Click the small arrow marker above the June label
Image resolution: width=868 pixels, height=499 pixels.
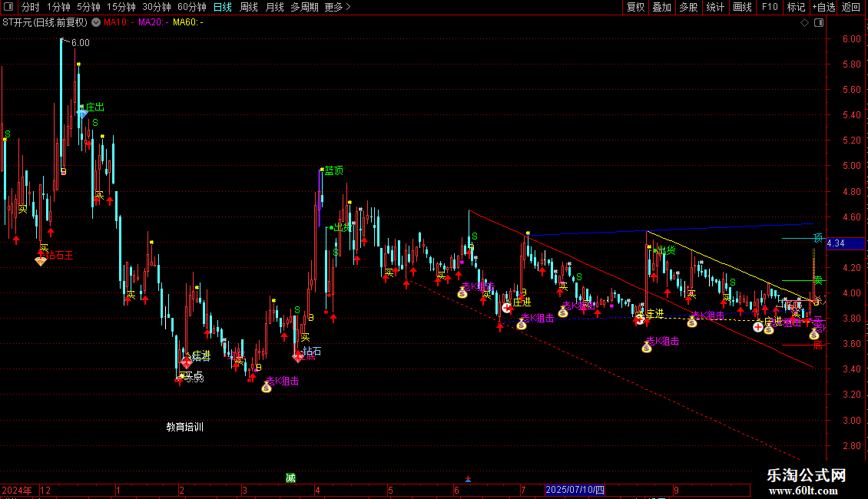coord(469,480)
